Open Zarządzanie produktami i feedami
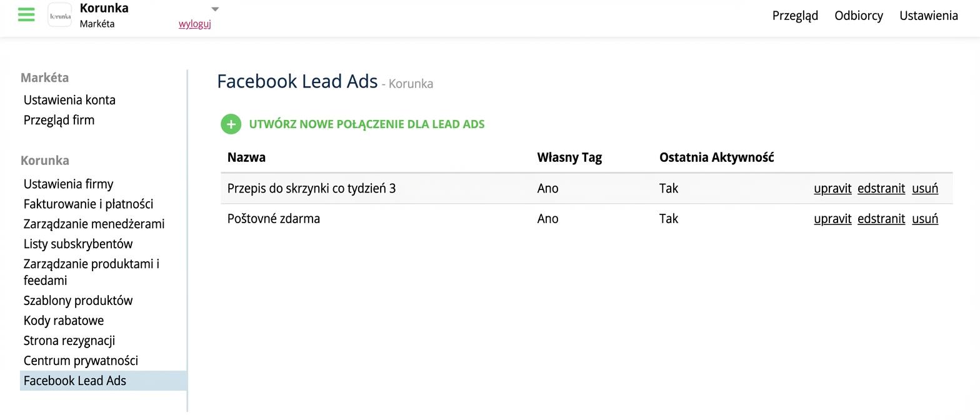 tap(91, 272)
